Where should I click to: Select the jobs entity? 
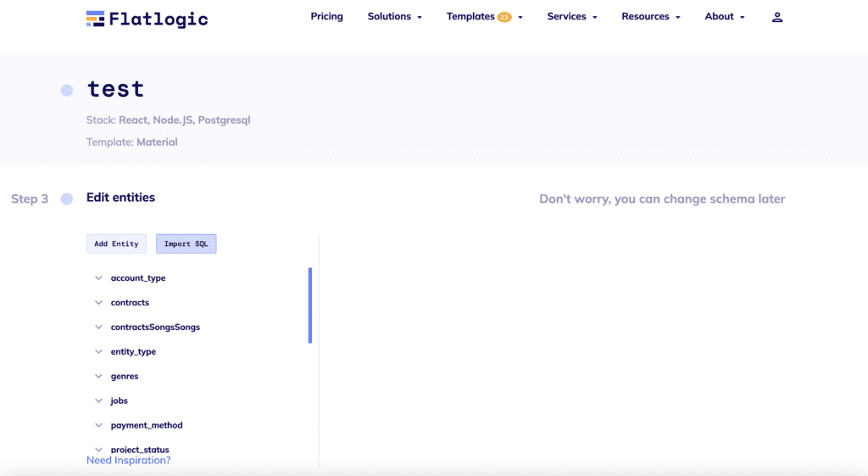click(x=119, y=400)
